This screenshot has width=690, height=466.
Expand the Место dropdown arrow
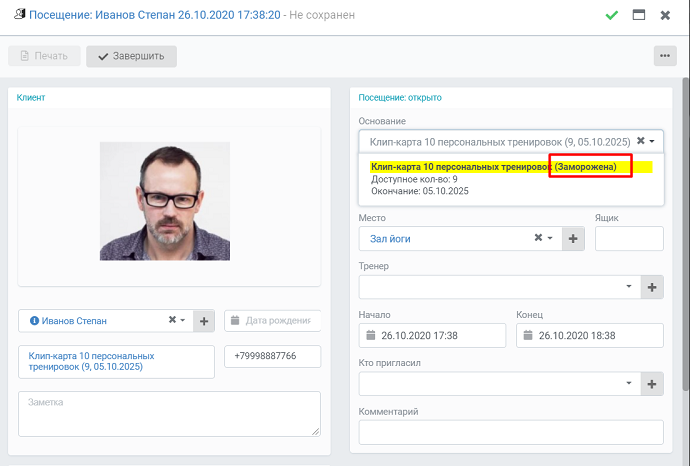[550, 238]
